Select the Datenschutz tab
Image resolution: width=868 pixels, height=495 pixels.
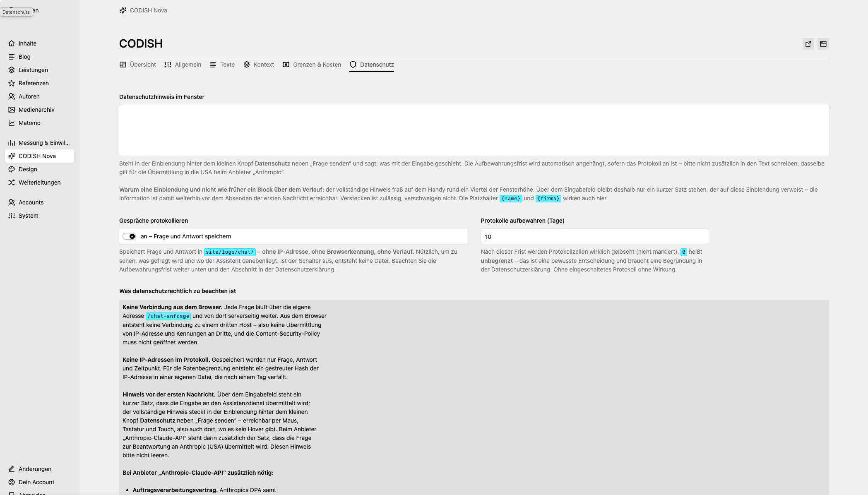[372, 65]
